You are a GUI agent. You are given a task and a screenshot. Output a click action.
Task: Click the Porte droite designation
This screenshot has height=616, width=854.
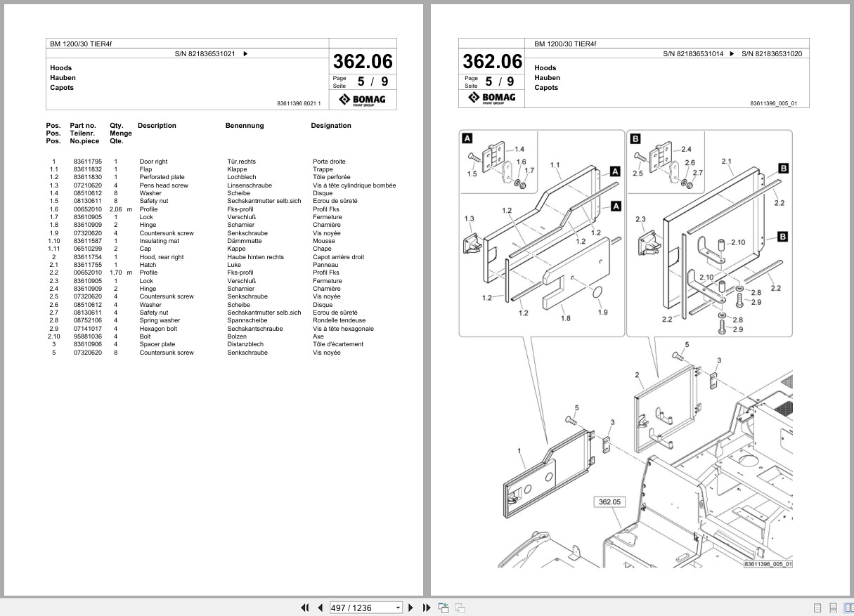tap(329, 162)
